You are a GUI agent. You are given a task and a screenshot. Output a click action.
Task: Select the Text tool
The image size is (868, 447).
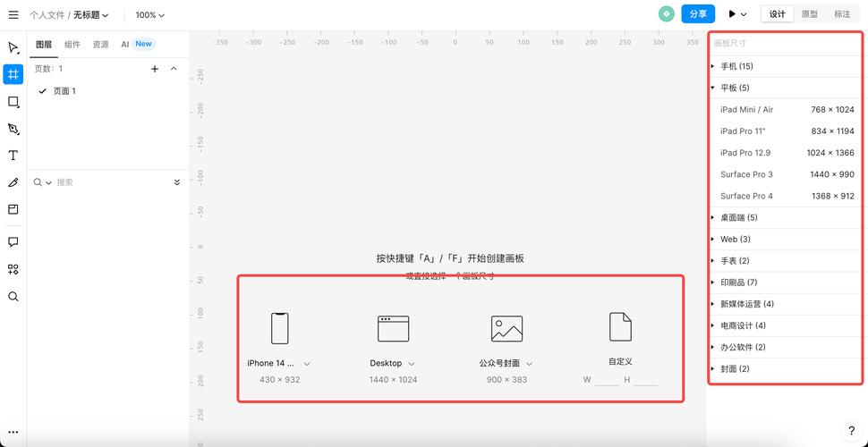pos(13,156)
